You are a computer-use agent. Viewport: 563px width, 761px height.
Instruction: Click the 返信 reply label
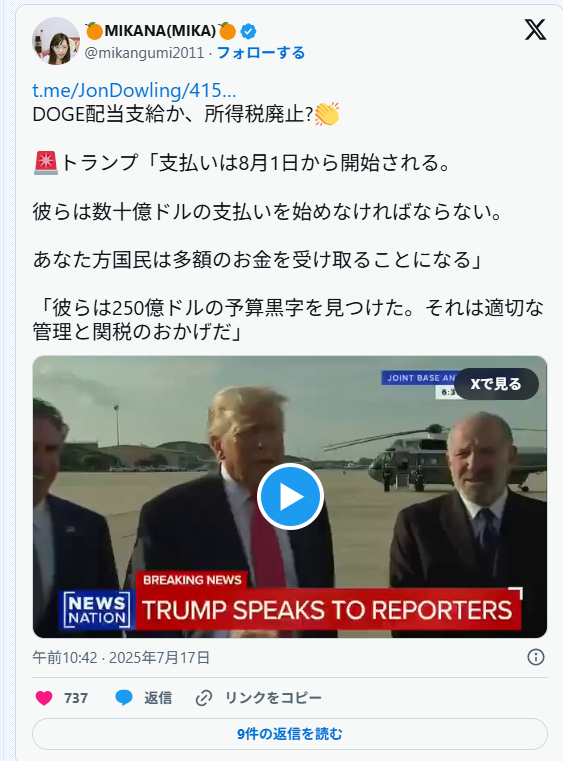point(158,698)
